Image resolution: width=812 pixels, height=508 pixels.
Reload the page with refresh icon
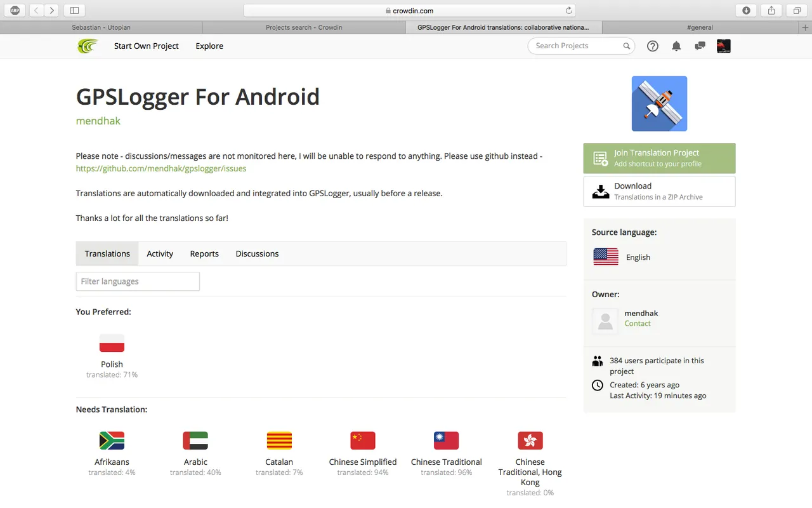coord(569,10)
